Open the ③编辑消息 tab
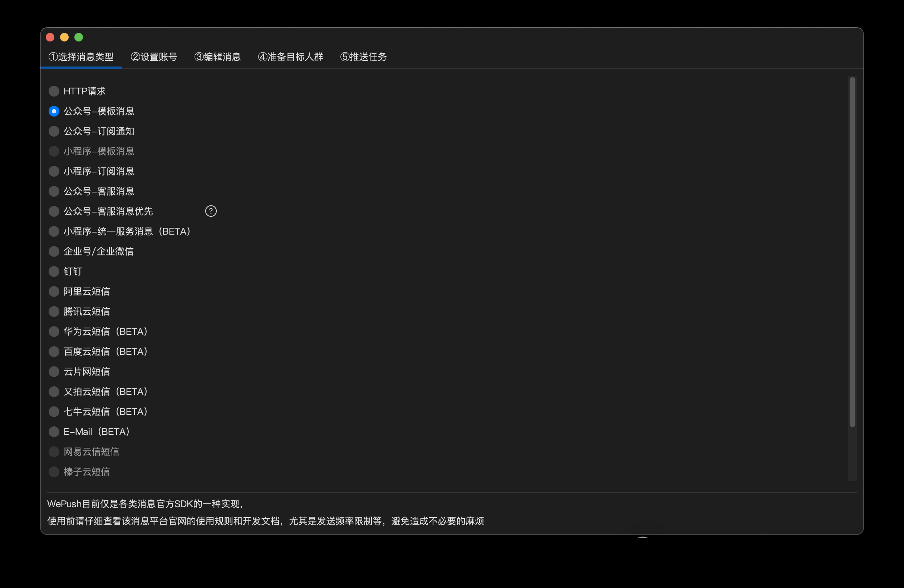The height and width of the screenshot is (588, 904). pos(218,57)
